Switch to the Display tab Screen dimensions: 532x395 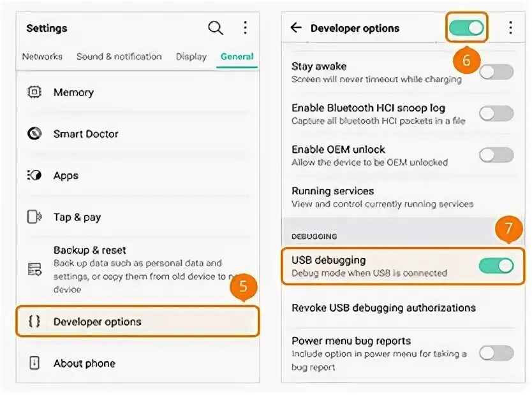tap(191, 57)
